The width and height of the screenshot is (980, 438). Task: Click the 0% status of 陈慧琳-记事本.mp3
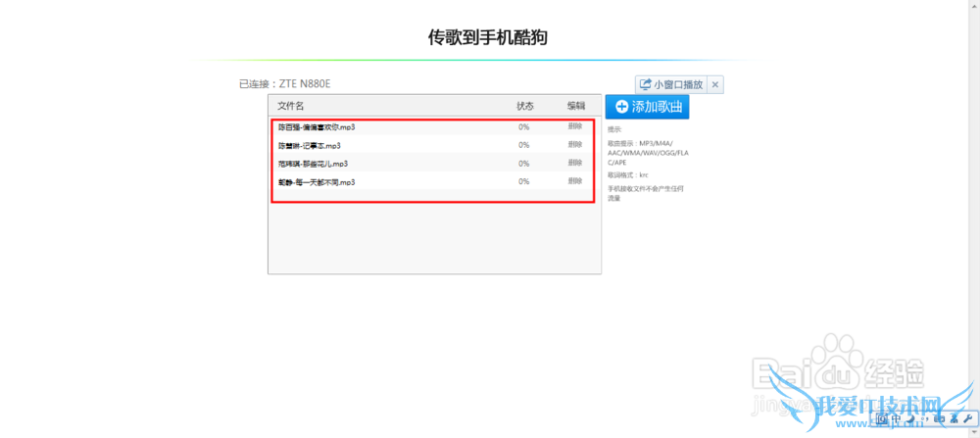(523, 145)
